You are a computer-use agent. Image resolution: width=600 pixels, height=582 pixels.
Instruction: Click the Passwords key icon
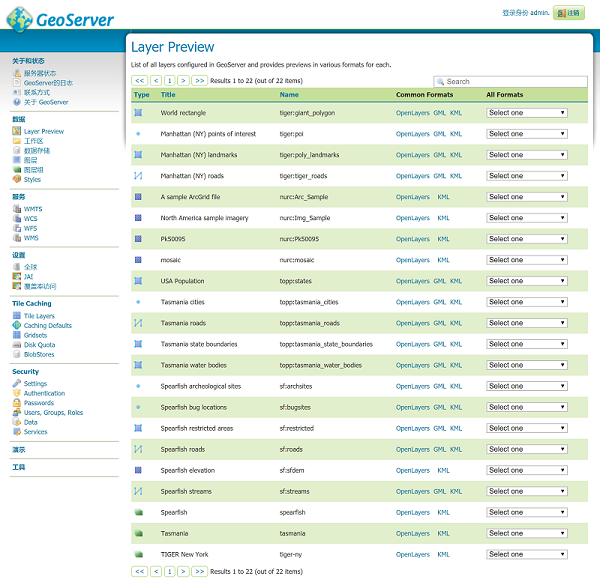(16, 403)
